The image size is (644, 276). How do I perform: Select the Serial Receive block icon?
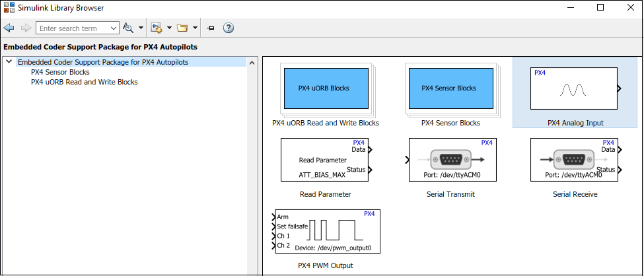[575, 160]
